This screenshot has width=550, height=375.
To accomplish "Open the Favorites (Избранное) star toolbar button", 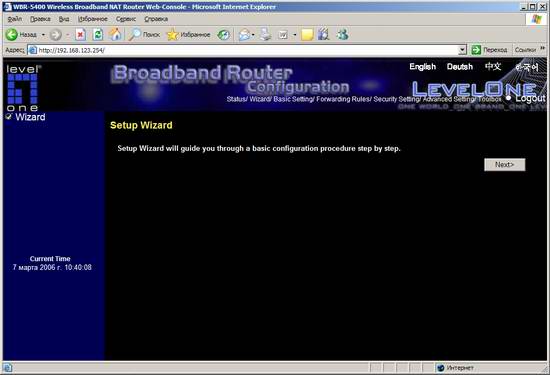I will [188, 34].
